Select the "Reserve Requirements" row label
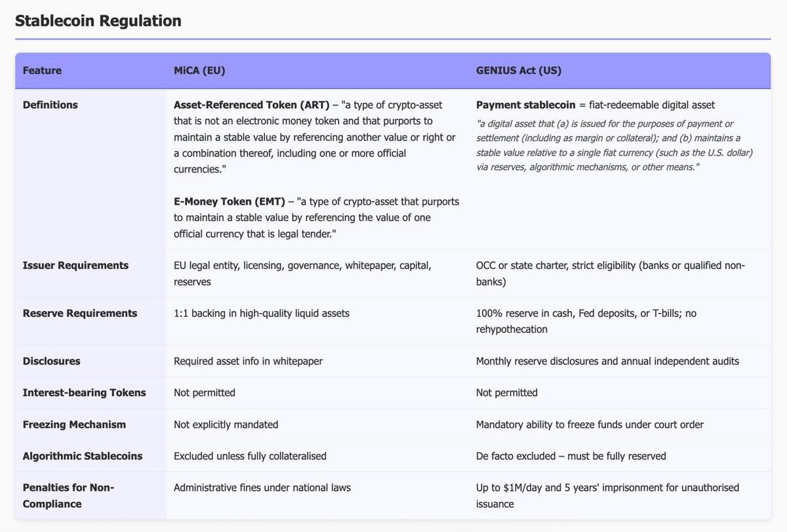This screenshot has width=787, height=532. pyautogui.click(x=79, y=314)
